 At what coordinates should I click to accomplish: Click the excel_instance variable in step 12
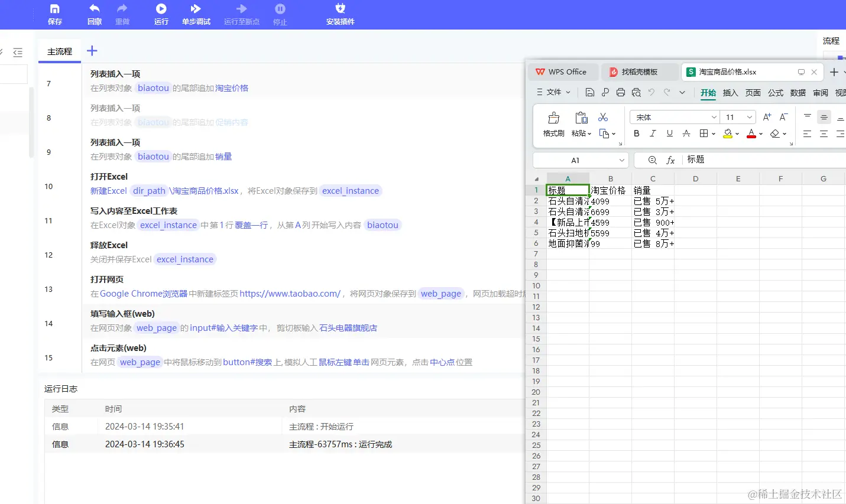click(185, 259)
